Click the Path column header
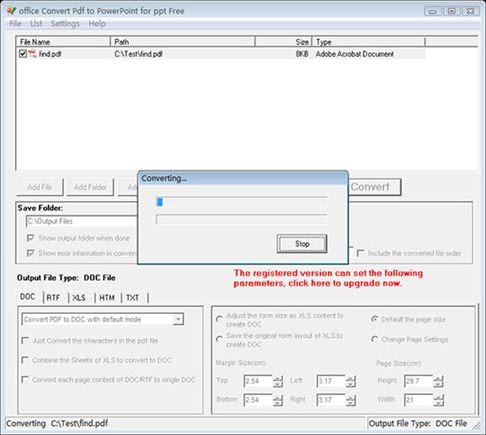The height and width of the screenshot is (435, 486). coord(183,42)
